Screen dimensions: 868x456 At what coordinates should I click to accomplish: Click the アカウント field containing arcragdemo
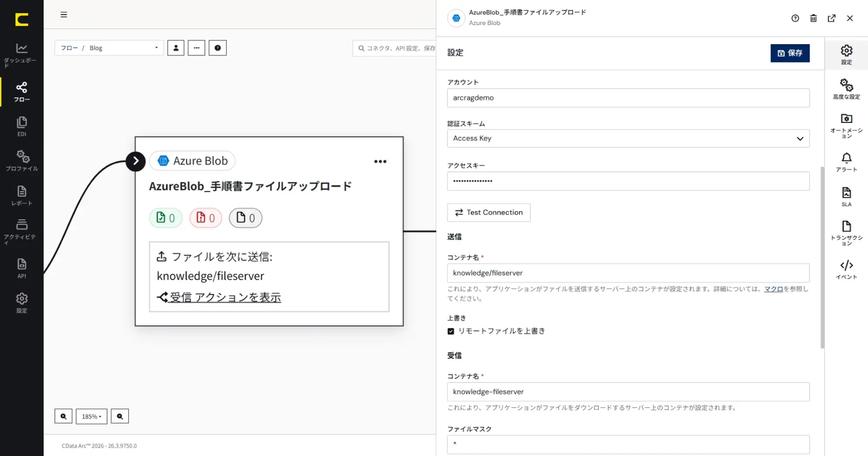click(628, 98)
